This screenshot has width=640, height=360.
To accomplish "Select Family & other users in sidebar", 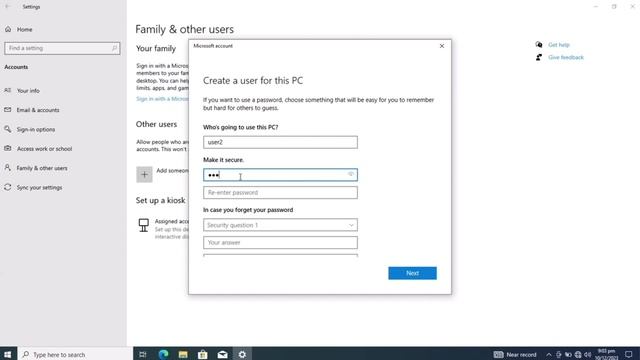I will [42, 168].
